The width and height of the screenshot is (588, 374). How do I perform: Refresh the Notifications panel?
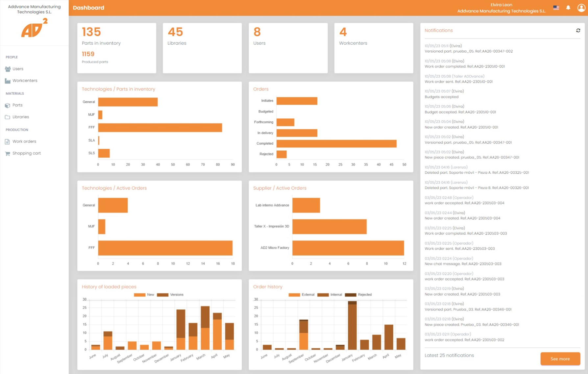(x=578, y=31)
